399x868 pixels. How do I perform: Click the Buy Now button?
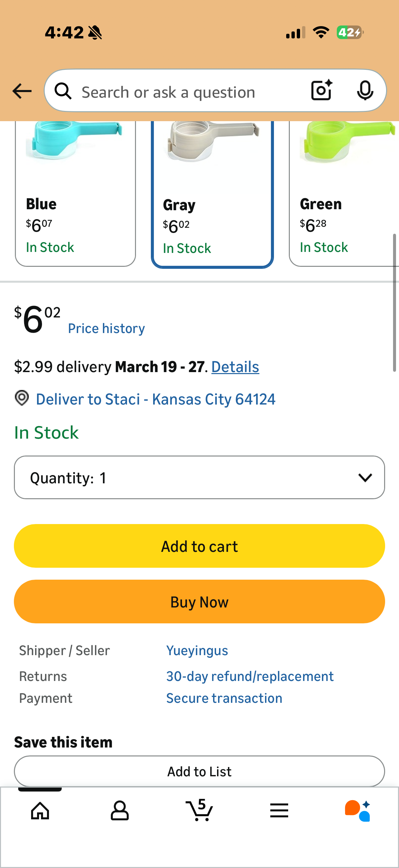pos(199,602)
